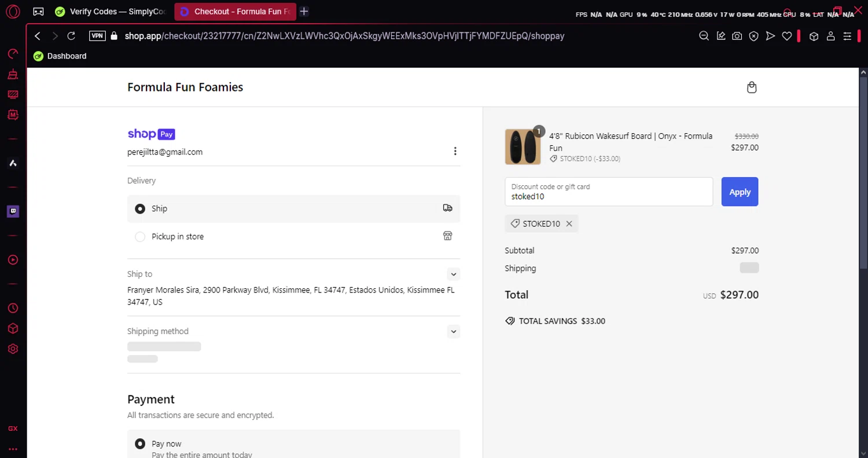Click the TOTAL SAVINGS $33.00 text
The height and width of the screenshot is (458, 868).
[562, 321]
